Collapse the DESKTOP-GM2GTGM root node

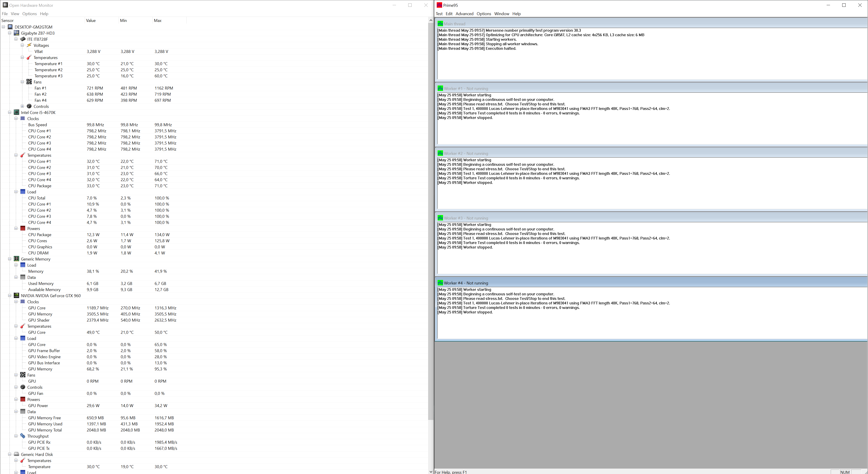point(3,27)
